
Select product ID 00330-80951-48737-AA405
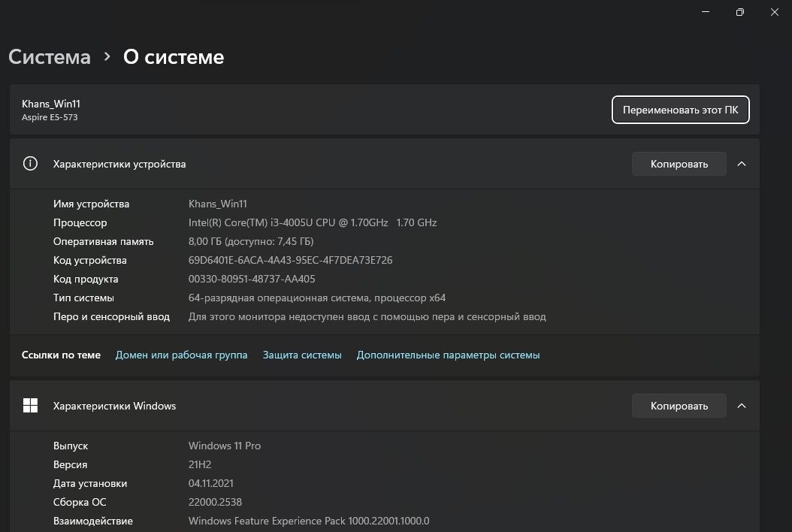252,279
